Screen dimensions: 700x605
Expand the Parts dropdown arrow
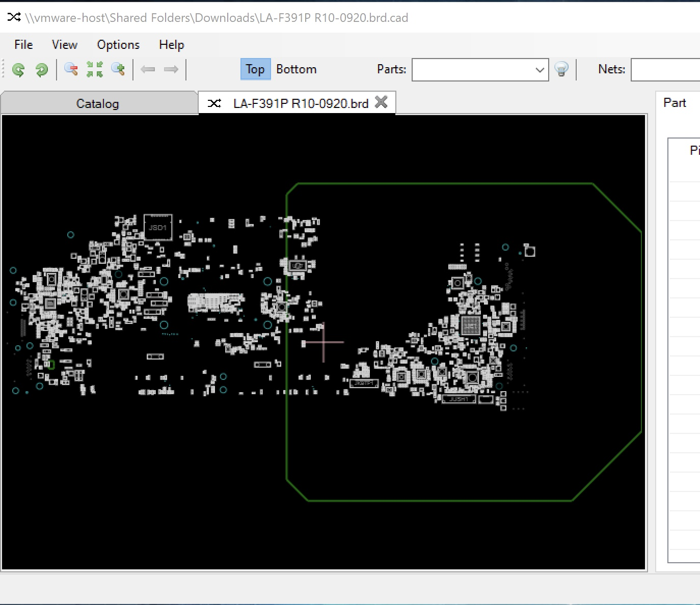pyautogui.click(x=540, y=70)
